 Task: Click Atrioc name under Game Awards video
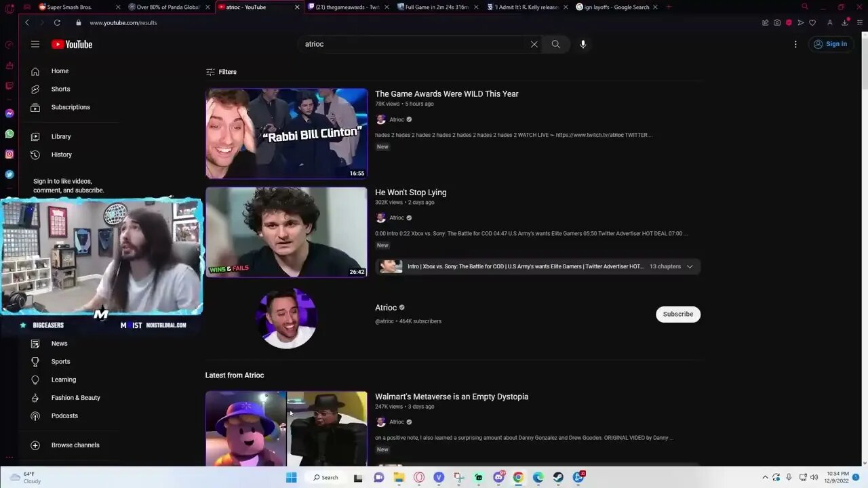(396, 119)
